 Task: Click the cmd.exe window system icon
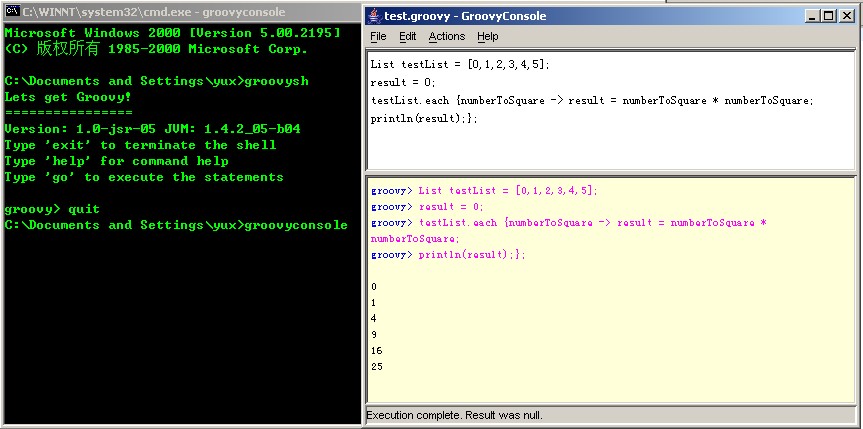12,11
